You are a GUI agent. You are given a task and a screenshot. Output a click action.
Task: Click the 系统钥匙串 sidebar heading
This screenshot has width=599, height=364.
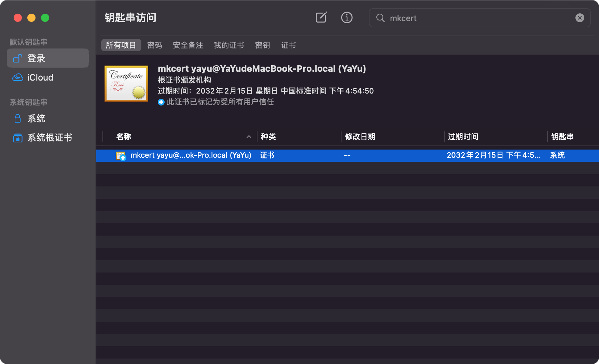(x=28, y=102)
